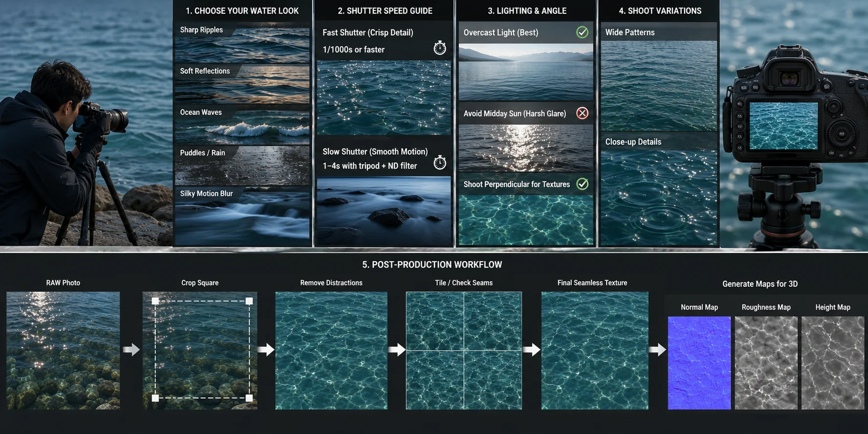Click the arrow before Generate Maps for 3D
The width and height of the screenshot is (868, 434).
click(x=658, y=350)
